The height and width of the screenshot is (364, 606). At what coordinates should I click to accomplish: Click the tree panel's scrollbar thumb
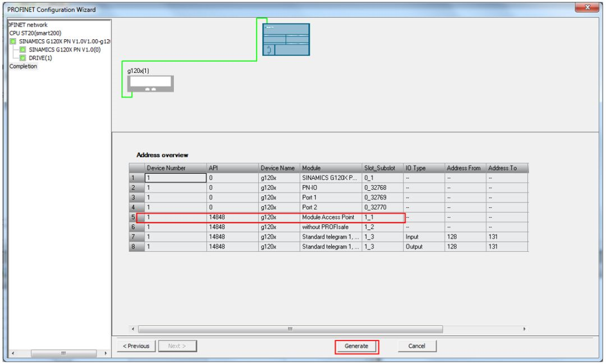click(x=63, y=353)
